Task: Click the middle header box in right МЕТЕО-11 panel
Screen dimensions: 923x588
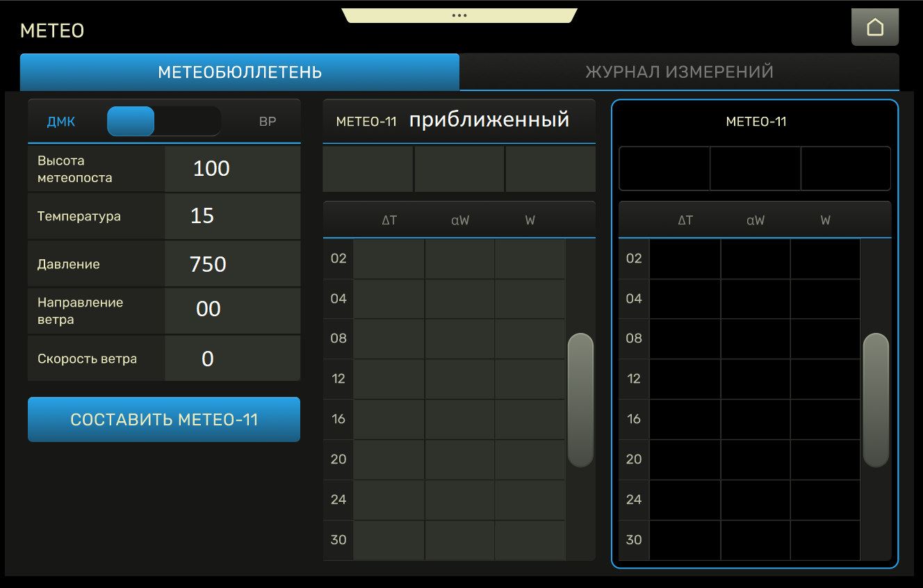Action: [x=755, y=168]
